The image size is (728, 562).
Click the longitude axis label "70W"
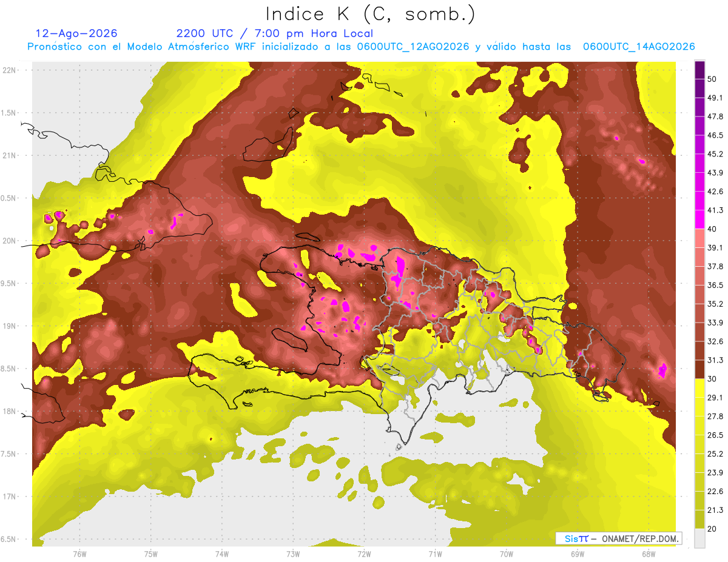507,554
